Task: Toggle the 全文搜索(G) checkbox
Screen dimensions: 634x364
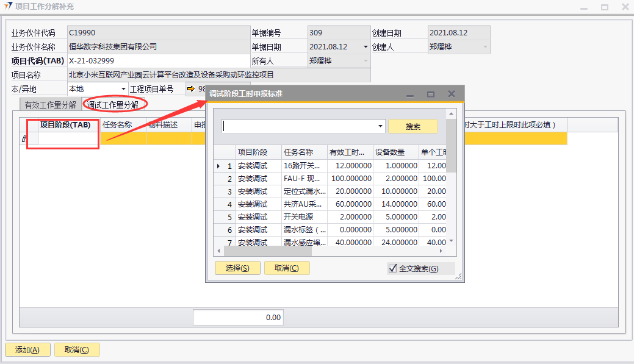Action: pyautogui.click(x=393, y=268)
